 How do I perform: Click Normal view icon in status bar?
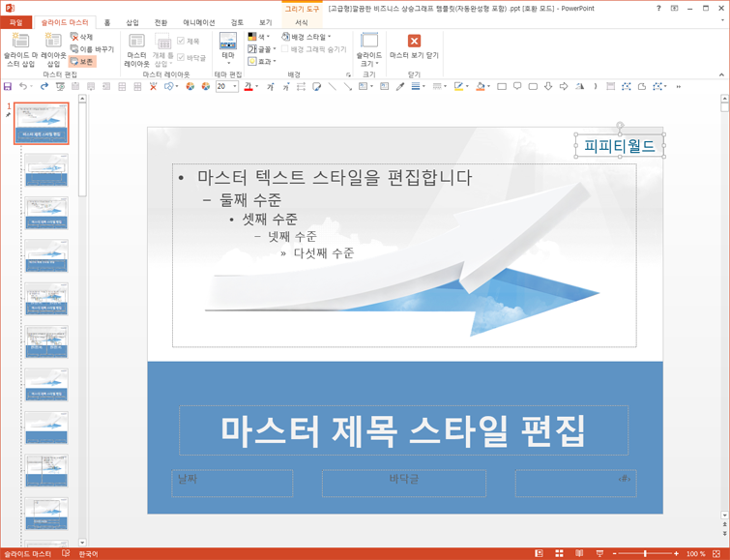click(540, 553)
